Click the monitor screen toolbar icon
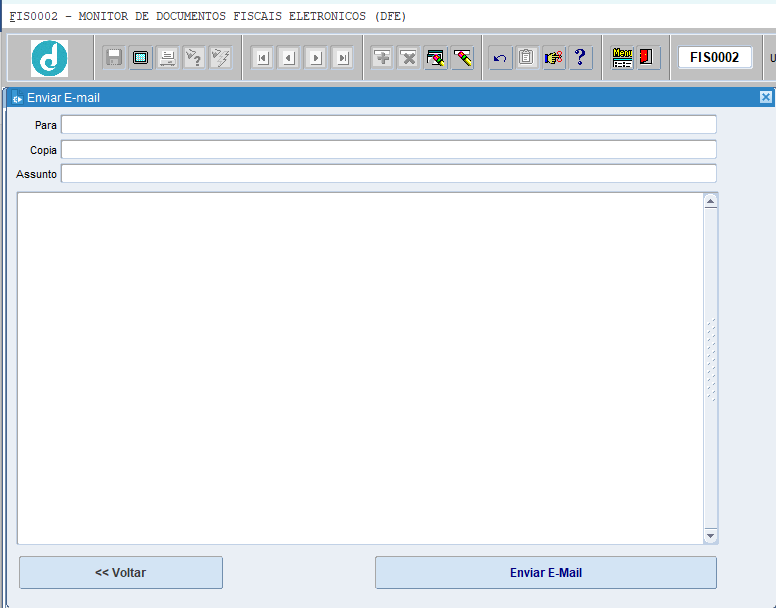The width and height of the screenshot is (776, 608). click(x=141, y=58)
